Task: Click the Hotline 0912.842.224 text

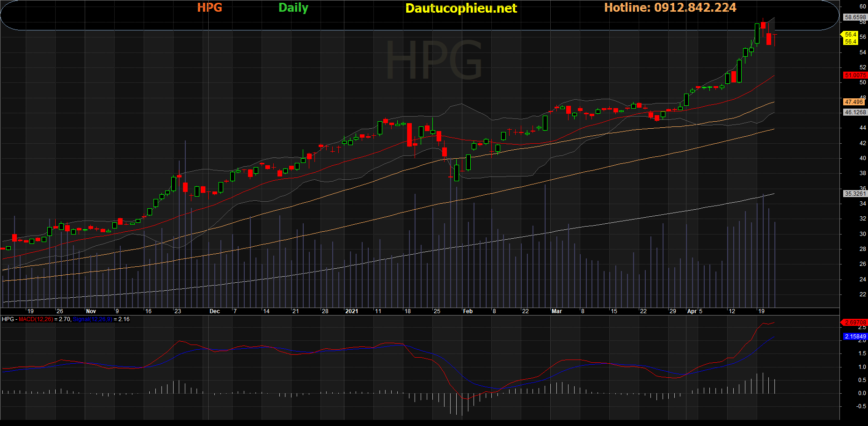Action: pyautogui.click(x=670, y=8)
